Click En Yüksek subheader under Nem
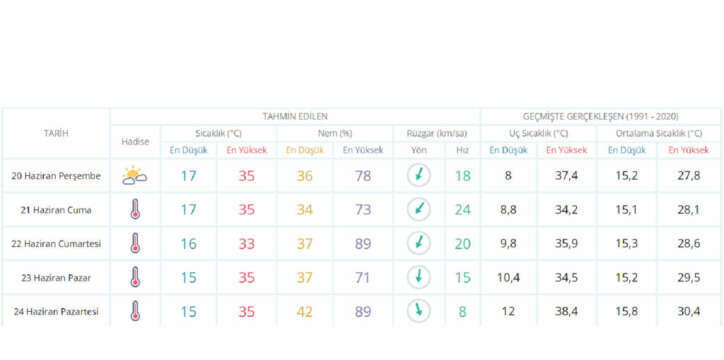This screenshot has height=360, width=724. 363,150
